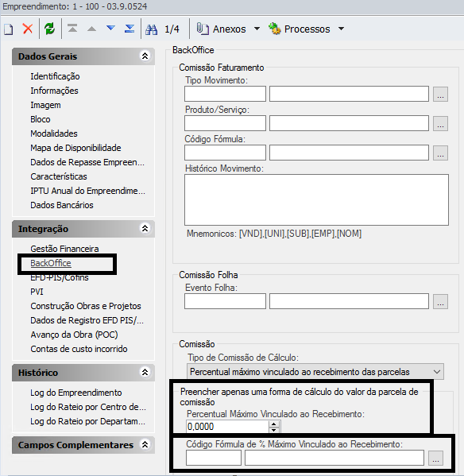Click the Processos gear icon

(275, 29)
